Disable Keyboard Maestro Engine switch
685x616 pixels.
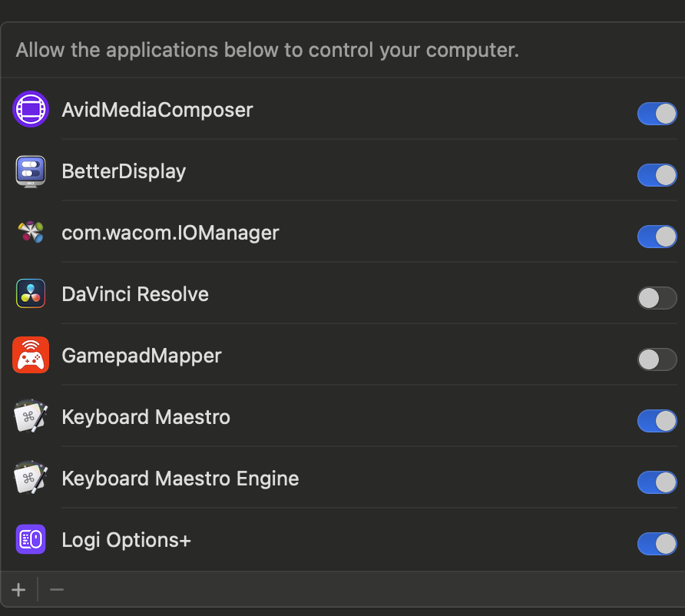click(x=657, y=482)
